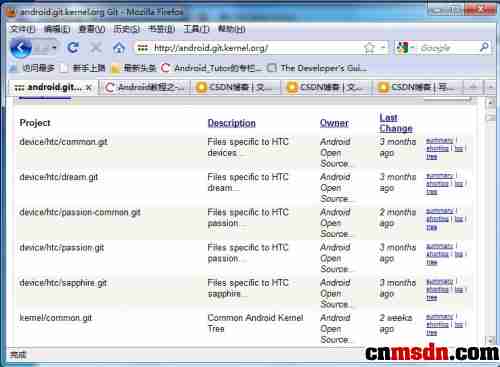Click the magnifier search icon
Screen dimensions: 500x367
tap(484, 47)
